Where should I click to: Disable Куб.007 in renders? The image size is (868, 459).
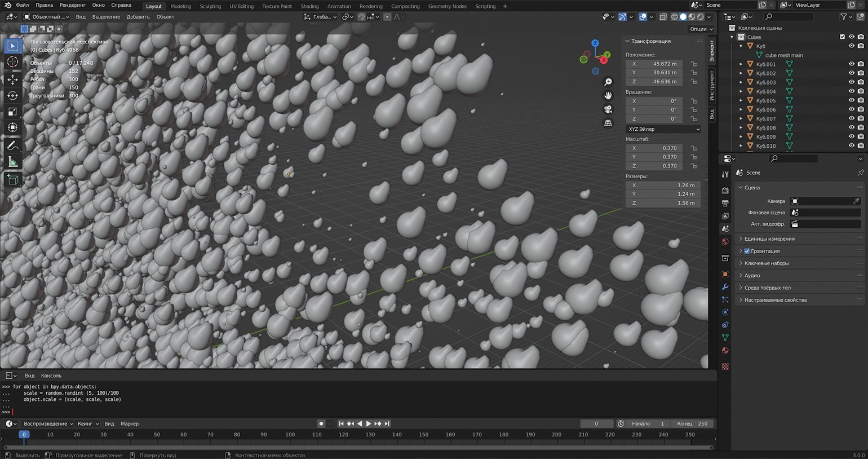861,118
